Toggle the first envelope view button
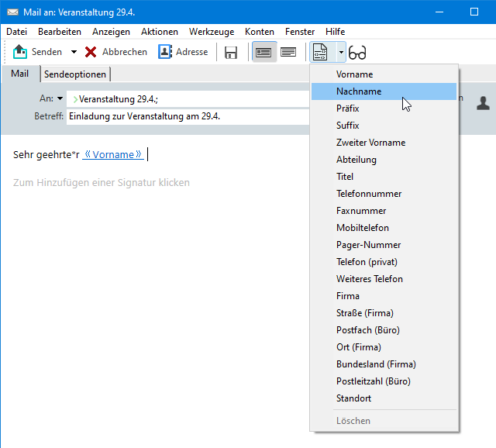 pos(264,53)
